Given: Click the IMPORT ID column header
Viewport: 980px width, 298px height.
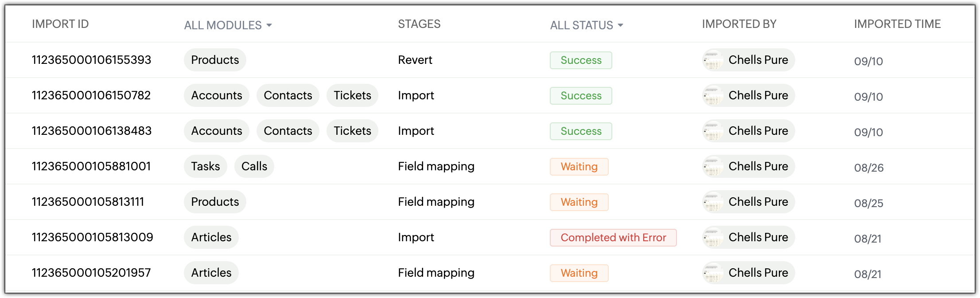Looking at the screenshot, I should [x=60, y=24].
